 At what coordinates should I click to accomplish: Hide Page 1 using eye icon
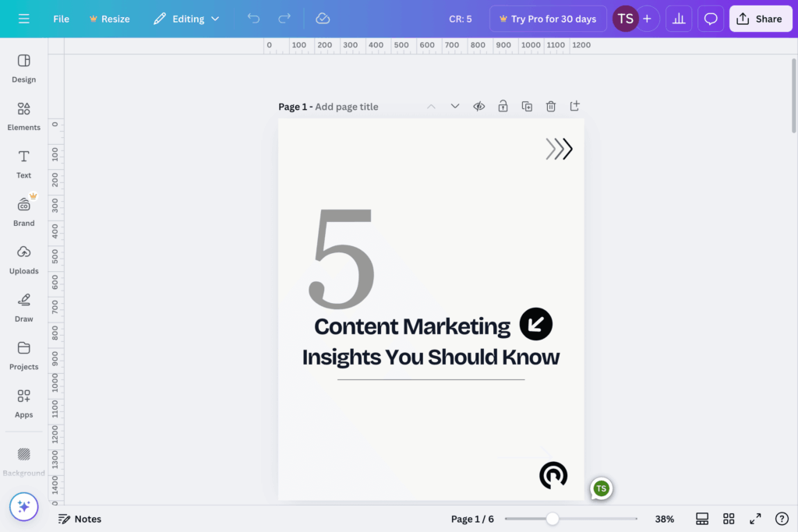pyautogui.click(x=479, y=106)
